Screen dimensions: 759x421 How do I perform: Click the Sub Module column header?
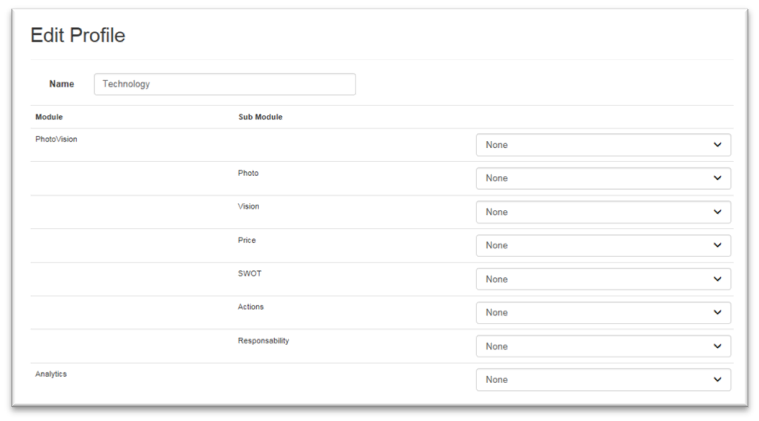pyautogui.click(x=260, y=117)
